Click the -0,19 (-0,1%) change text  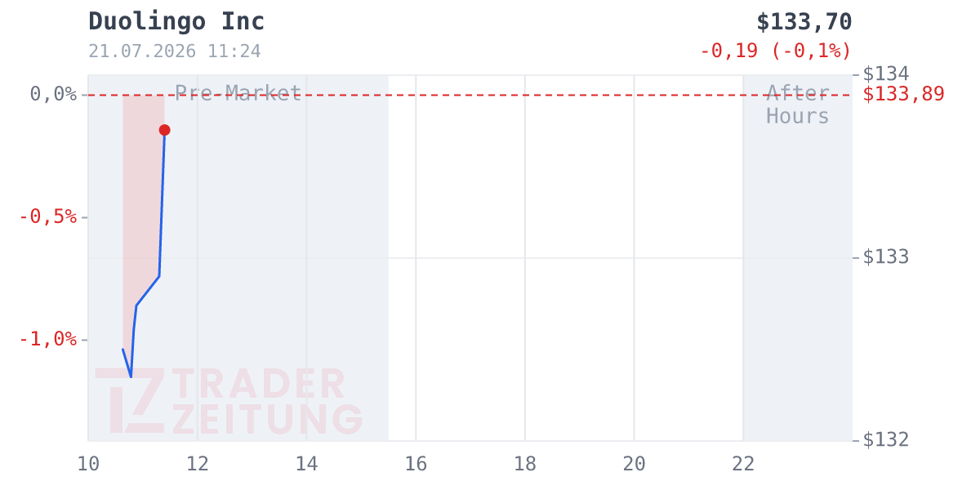(776, 51)
